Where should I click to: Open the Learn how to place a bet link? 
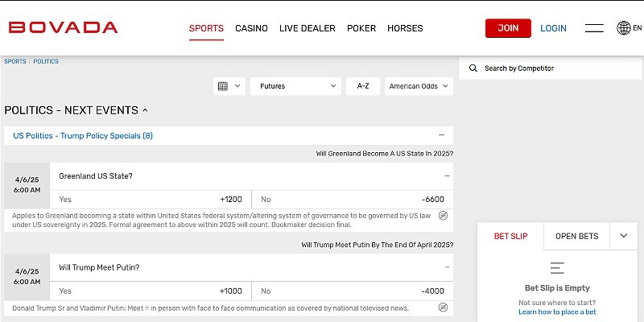(557, 312)
